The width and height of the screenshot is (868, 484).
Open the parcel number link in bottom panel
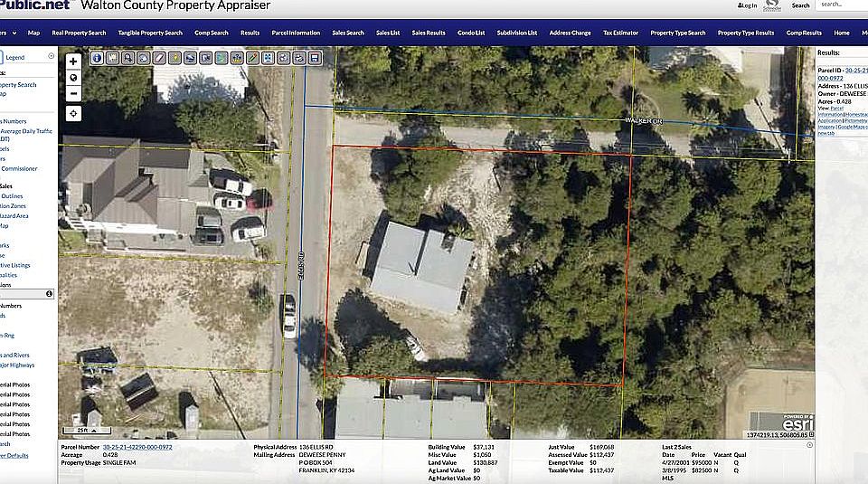(x=137, y=447)
